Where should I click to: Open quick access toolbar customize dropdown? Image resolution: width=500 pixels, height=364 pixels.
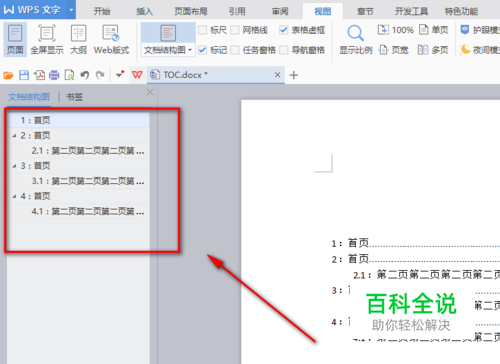pyautogui.click(x=119, y=75)
